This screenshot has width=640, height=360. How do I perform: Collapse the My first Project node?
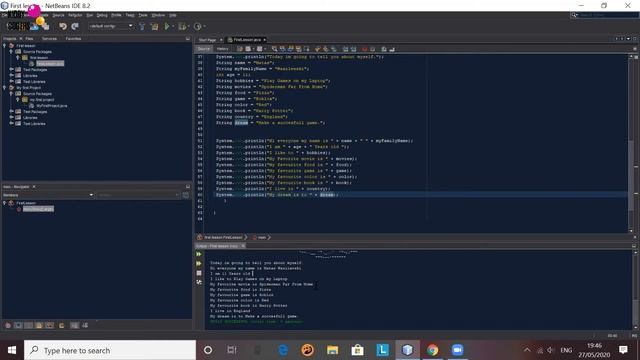[4, 87]
